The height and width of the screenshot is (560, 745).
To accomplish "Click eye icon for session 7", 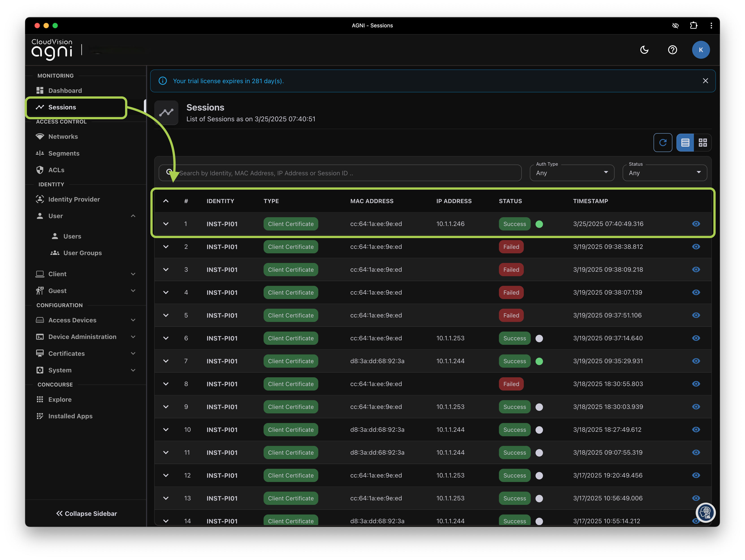I will coord(696,361).
